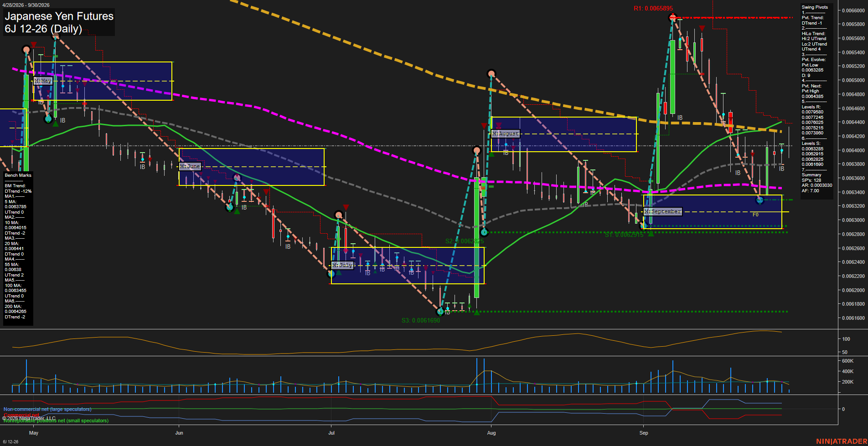
Task: Click the Pvt. Next: label
Action: point(811,86)
